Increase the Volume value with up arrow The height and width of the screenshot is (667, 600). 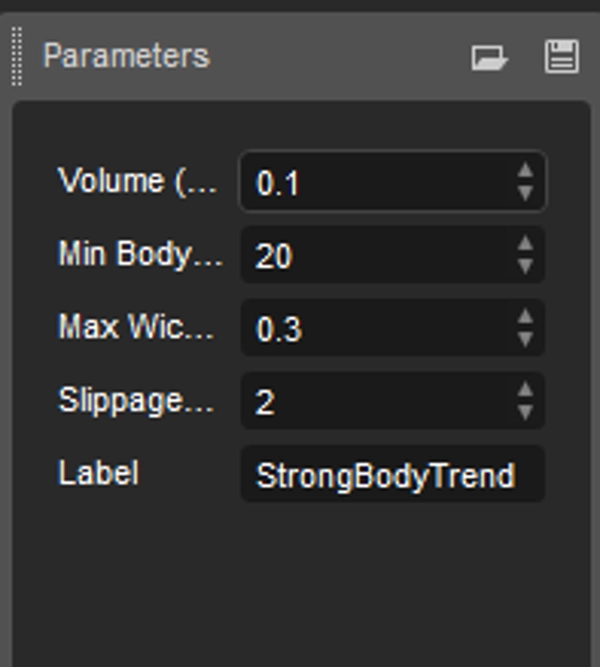click(526, 171)
